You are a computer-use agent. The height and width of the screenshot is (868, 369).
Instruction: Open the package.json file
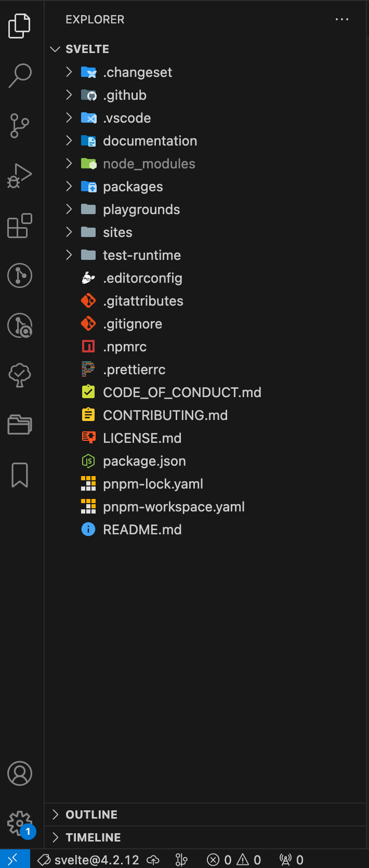[144, 461]
